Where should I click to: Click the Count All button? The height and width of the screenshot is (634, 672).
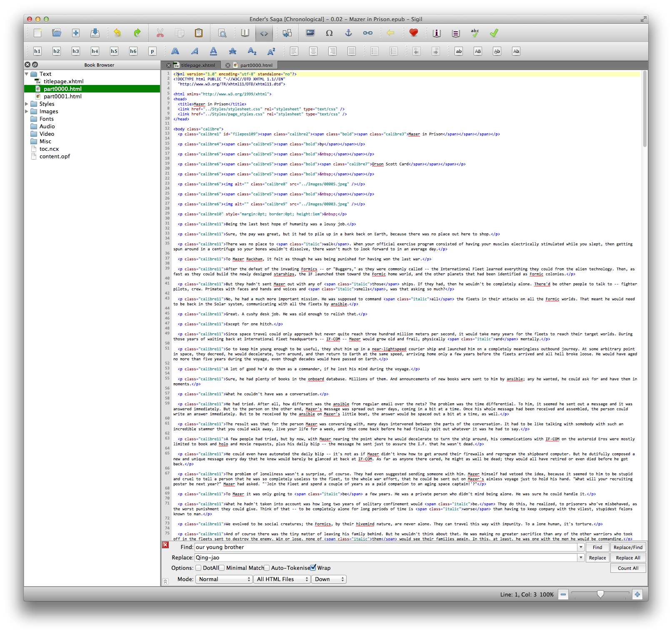tap(628, 568)
